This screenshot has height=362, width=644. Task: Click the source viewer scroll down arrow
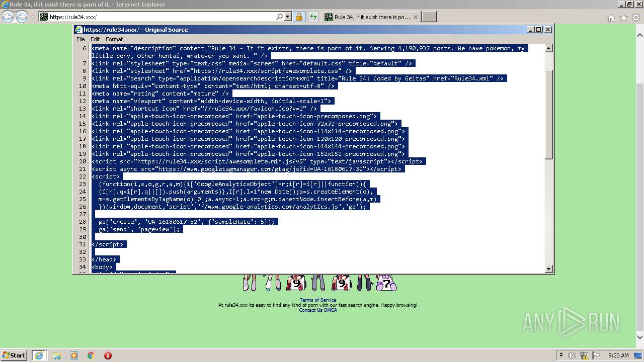549,268
